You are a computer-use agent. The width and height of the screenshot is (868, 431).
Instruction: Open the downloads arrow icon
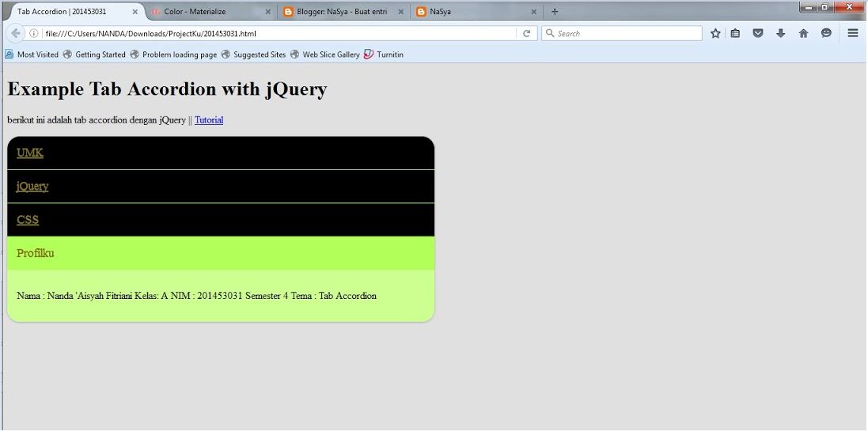tap(781, 33)
